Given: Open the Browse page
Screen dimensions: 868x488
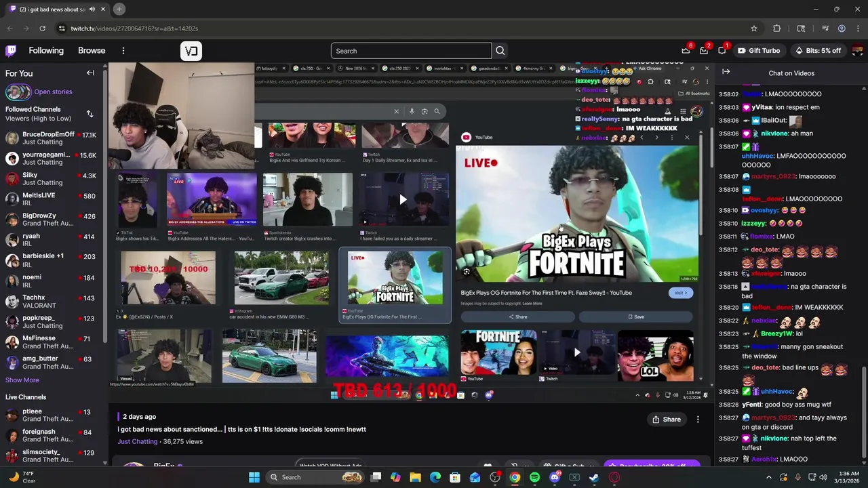Looking at the screenshot, I should point(92,51).
